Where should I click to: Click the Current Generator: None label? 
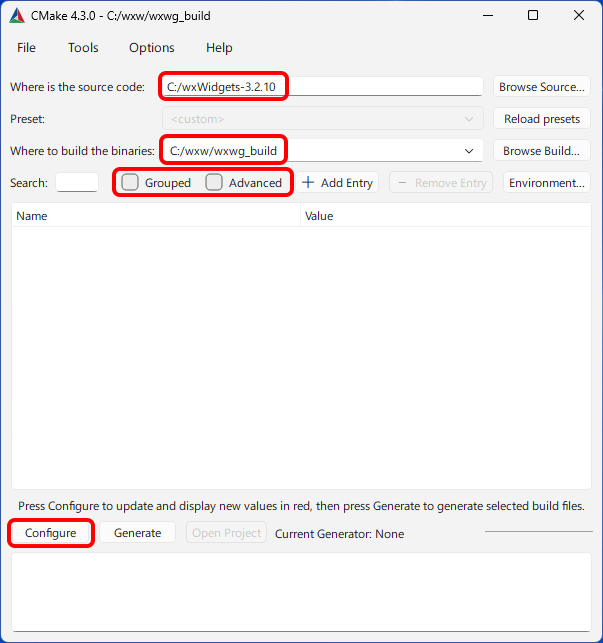339,534
